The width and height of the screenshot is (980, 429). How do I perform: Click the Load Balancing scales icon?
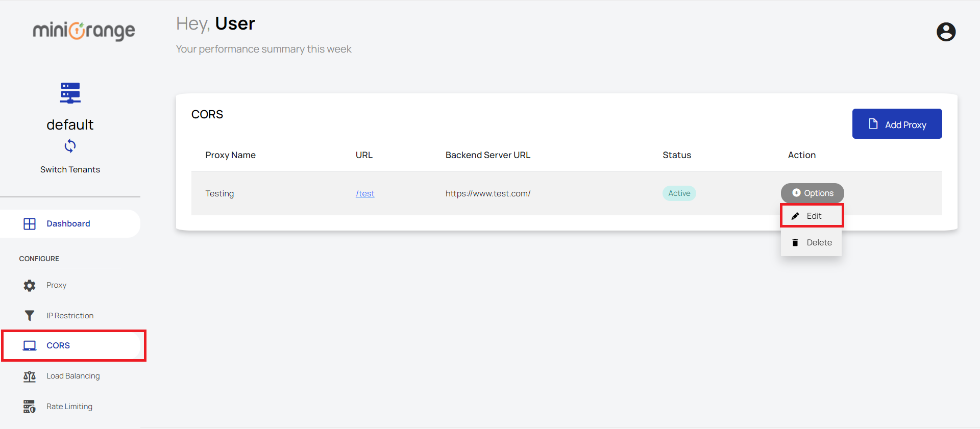[30, 376]
